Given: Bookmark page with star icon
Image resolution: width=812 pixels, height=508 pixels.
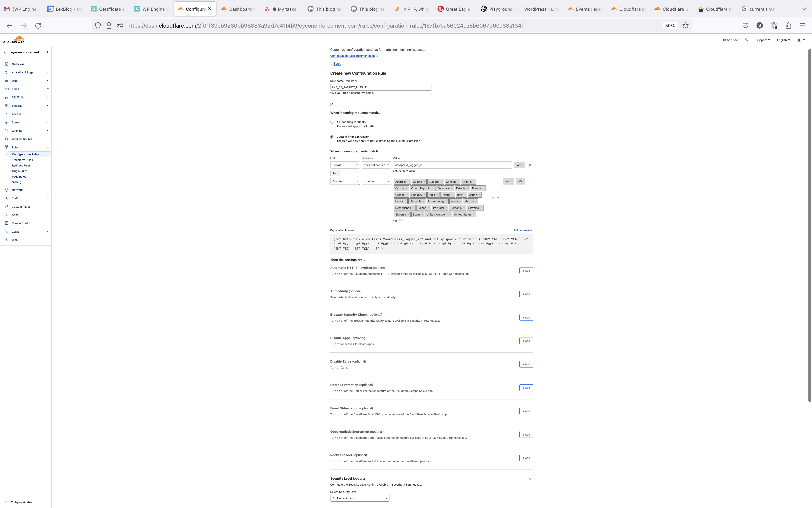Looking at the screenshot, I should pyautogui.click(x=686, y=26).
